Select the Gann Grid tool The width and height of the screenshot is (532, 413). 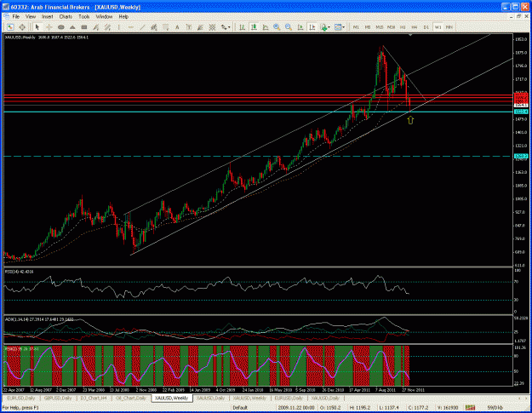pyautogui.click(x=212, y=27)
